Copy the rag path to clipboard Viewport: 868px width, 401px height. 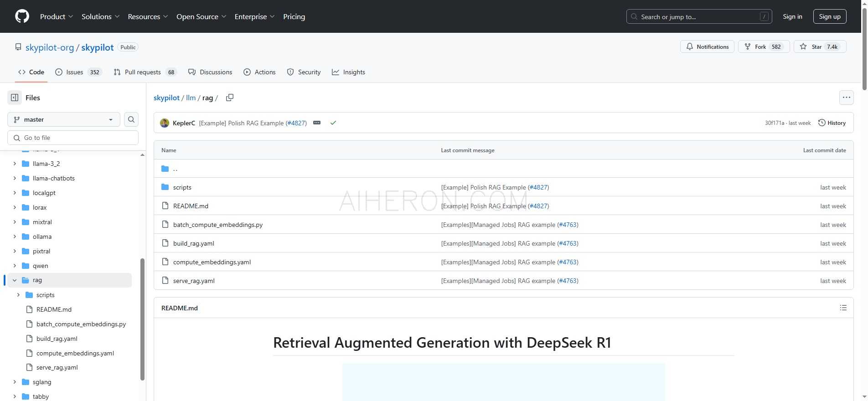click(230, 98)
